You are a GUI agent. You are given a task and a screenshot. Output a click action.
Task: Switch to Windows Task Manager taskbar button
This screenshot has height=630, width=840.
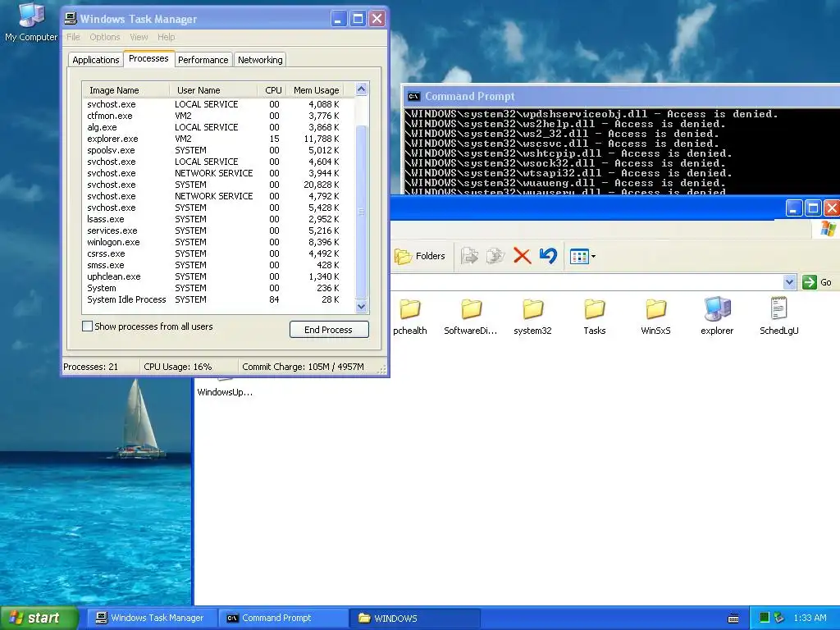pos(151,618)
